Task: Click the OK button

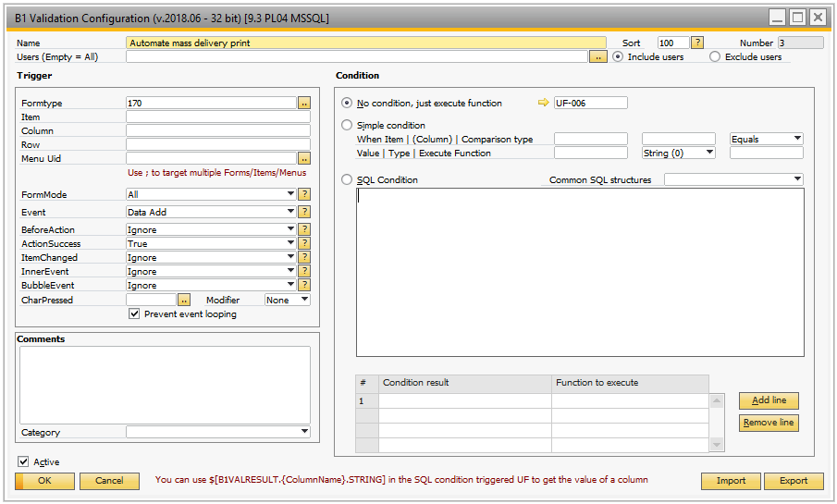Action: (x=44, y=481)
